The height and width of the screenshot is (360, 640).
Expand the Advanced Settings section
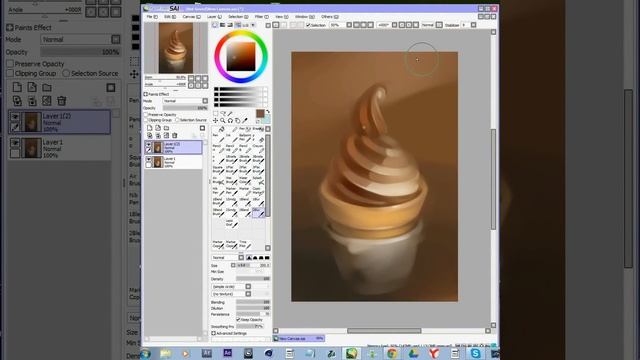click(213, 333)
